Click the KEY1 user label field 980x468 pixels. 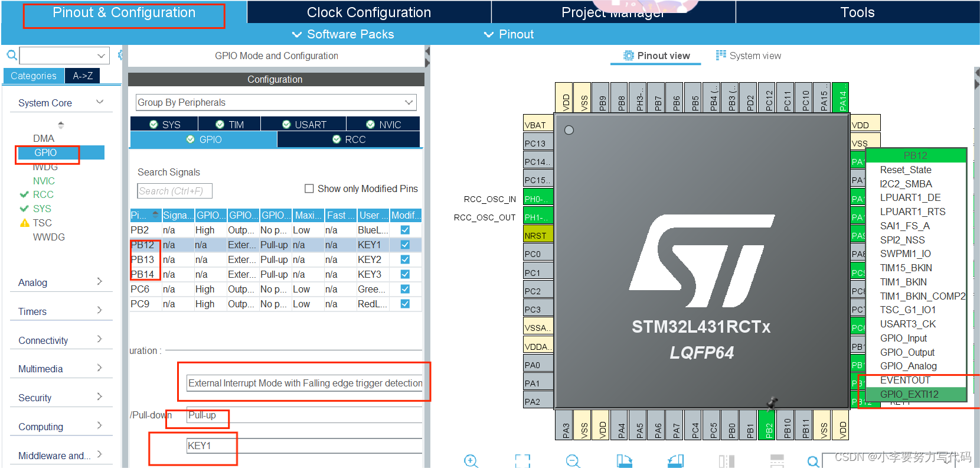tap(304, 446)
